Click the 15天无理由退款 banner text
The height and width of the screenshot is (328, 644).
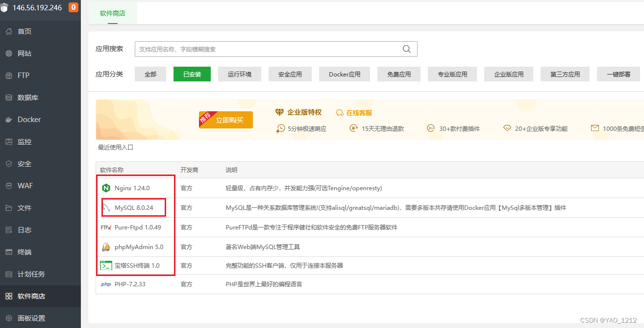[383, 128]
